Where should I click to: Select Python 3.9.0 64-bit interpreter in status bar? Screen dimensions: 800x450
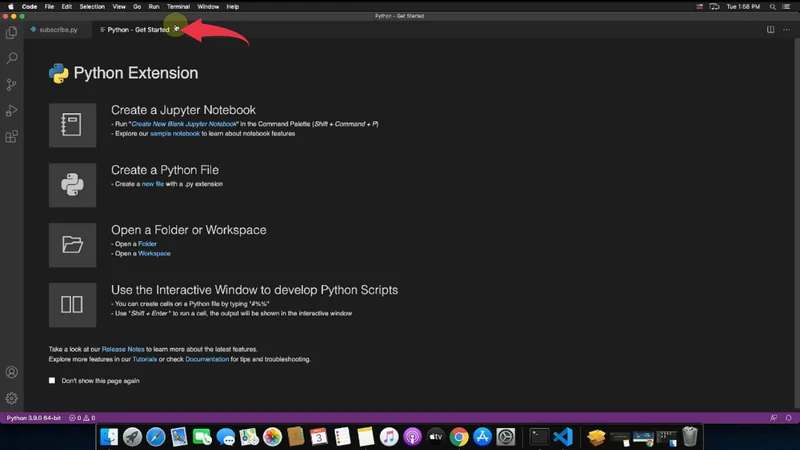coord(33,417)
